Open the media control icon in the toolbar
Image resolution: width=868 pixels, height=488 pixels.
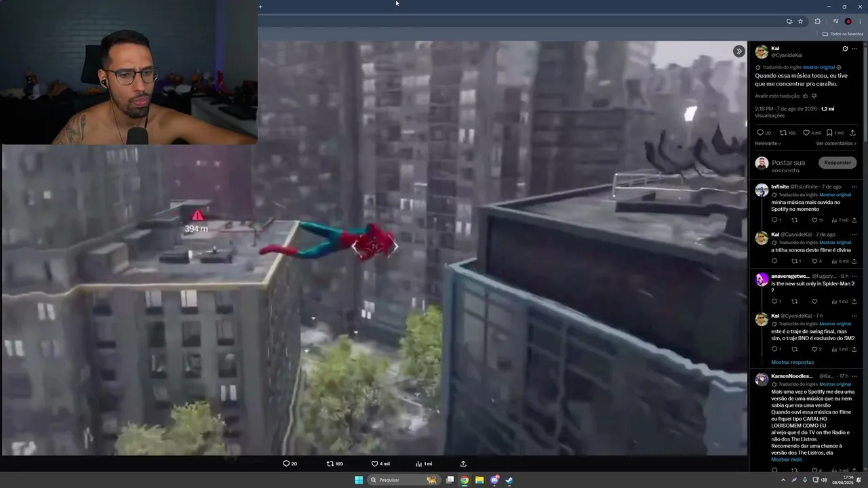(835, 21)
